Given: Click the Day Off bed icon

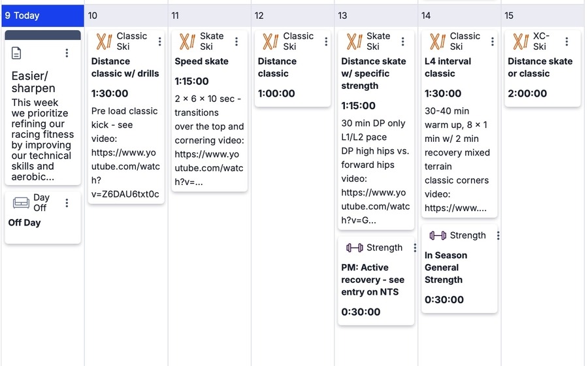Looking at the screenshot, I should 21,203.
